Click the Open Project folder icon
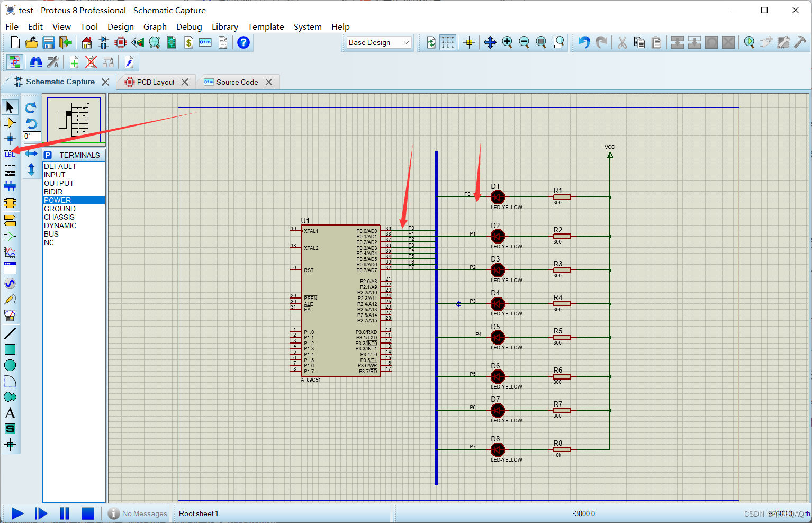 tap(32, 42)
